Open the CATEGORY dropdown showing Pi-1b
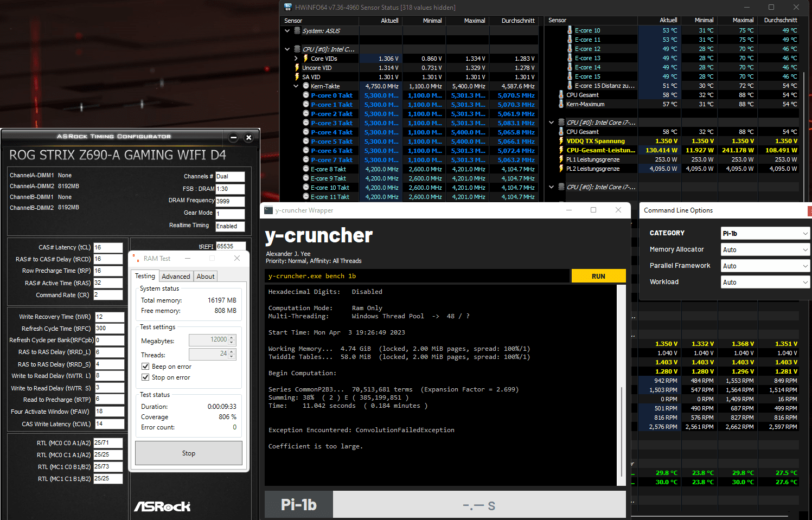This screenshot has width=812, height=520. click(765, 233)
